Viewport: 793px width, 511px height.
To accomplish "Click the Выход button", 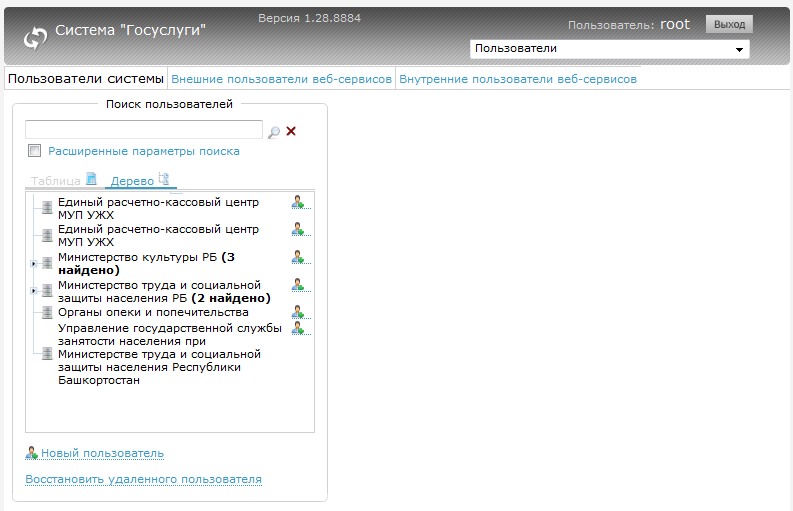I will [729, 24].
